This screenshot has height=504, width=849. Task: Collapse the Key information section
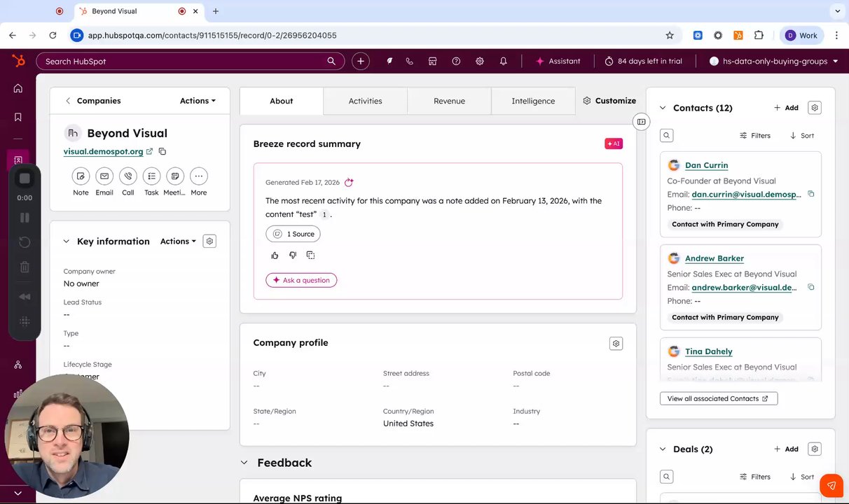point(67,241)
